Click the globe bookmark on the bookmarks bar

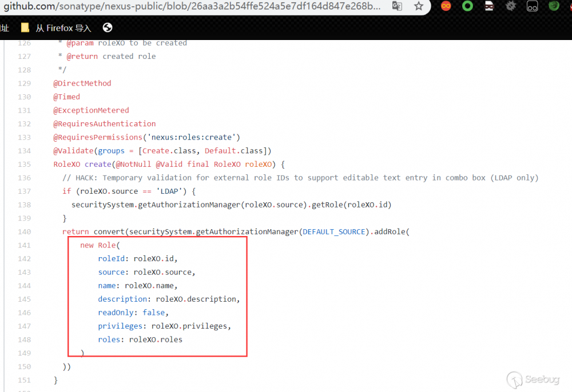click(108, 27)
